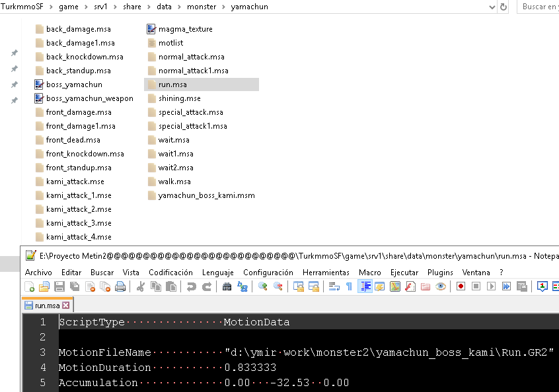The width and height of the screenshot is (559, 392).
Task: Click Run macro multiple times icon
Action: pyautogui.click(x=506, y=286)
